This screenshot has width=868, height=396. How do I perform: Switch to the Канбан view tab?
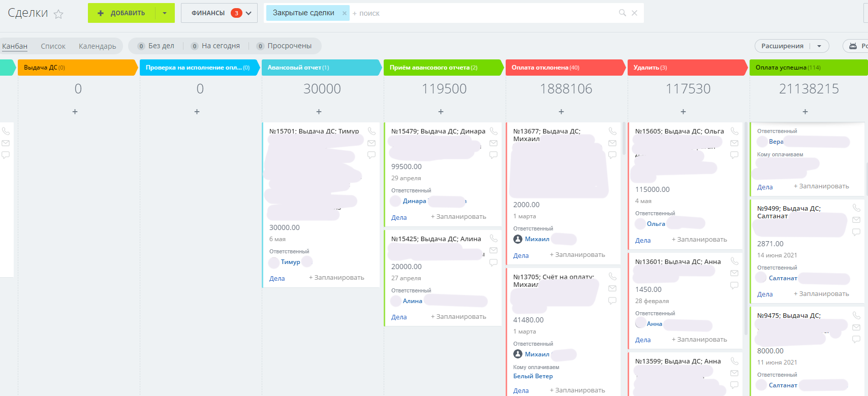point(15,46)
